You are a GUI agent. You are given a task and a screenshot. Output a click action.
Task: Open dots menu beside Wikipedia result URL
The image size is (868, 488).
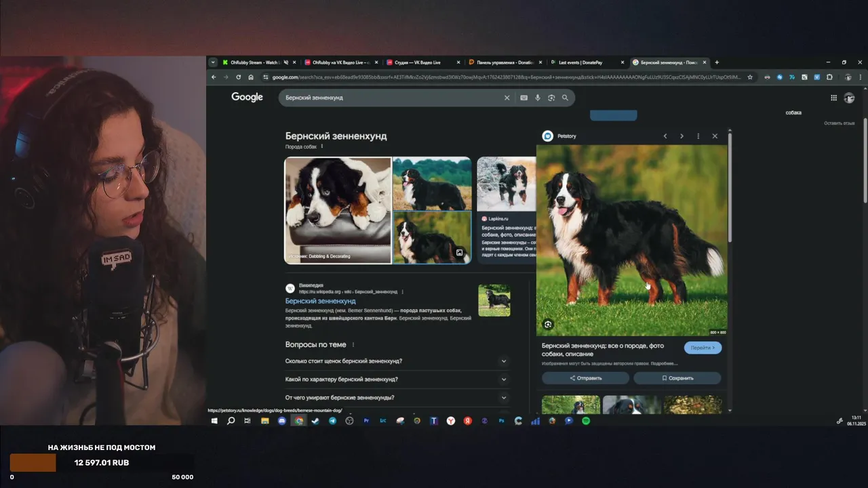tap(403, 292)
